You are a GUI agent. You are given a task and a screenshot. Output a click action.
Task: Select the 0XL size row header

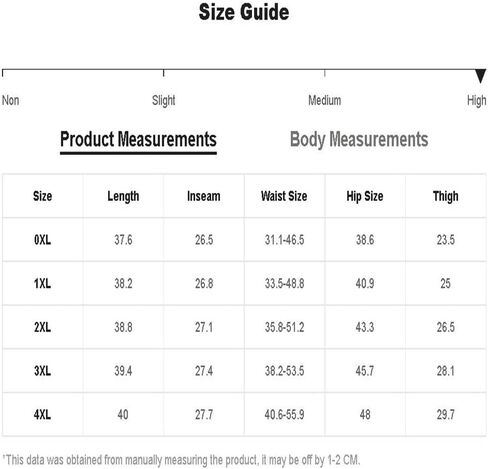coord(42,240)
